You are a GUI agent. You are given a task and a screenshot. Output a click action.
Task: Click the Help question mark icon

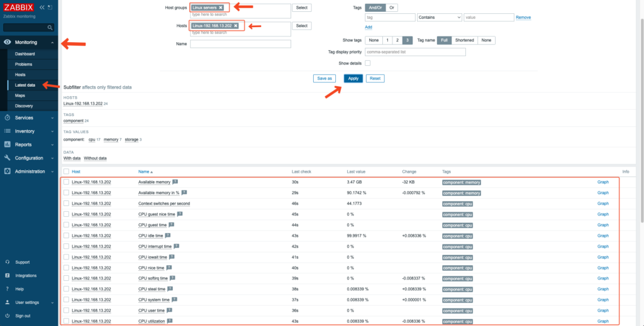[x=7, y=289]
